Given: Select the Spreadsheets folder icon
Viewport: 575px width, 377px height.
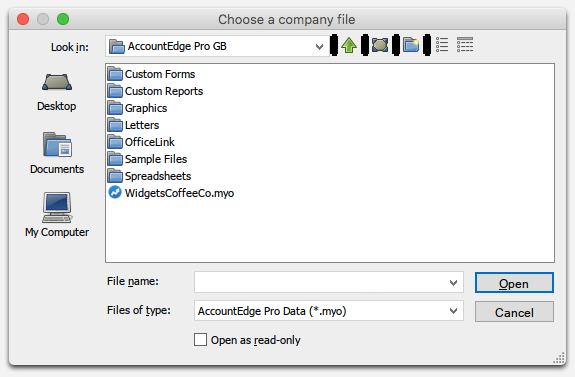Looking at the screenshot, I should 115,176.
